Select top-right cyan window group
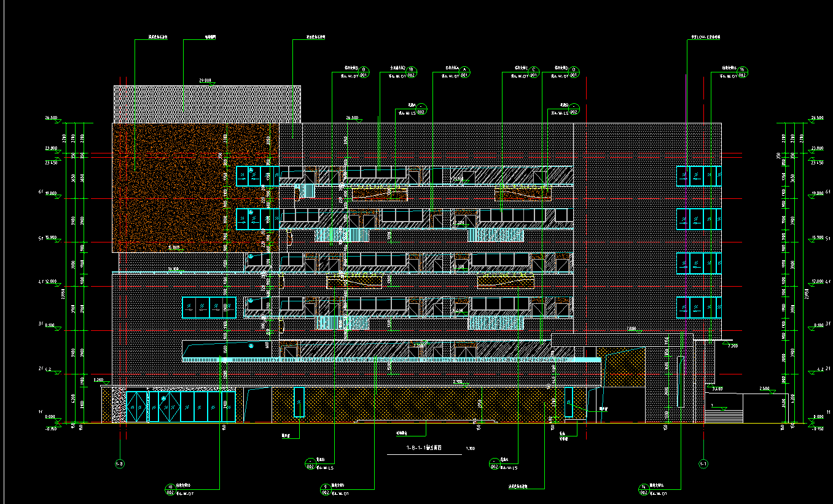This screenshot has height=504, width=833. (698, 176)
